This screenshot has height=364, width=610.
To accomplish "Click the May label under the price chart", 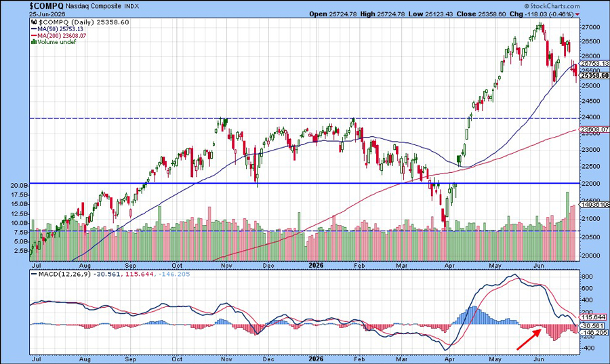I will coord(495,266).
